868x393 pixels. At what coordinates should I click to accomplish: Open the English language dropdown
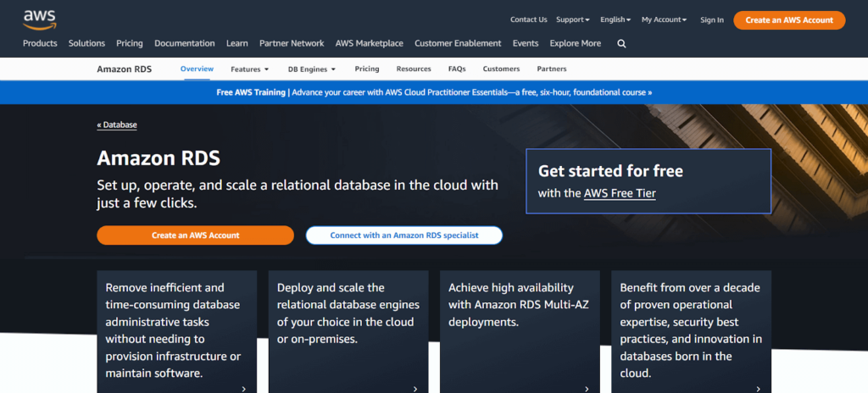tap(615, 19)
